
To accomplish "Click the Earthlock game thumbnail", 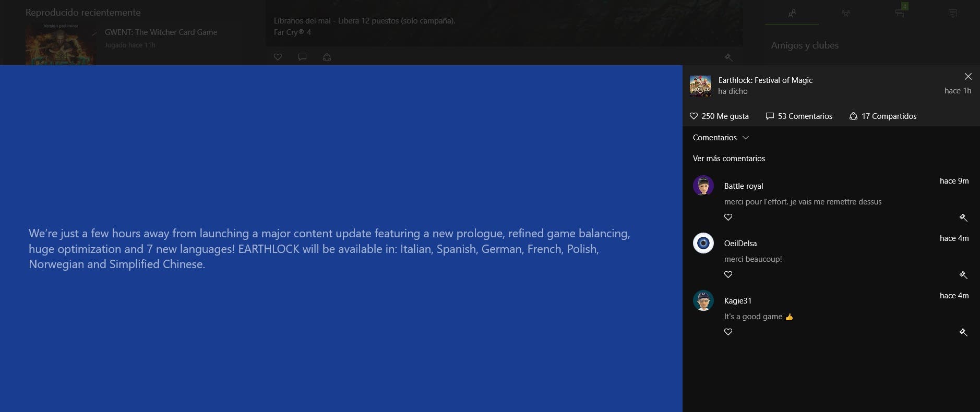I will [x=700, y=86].
